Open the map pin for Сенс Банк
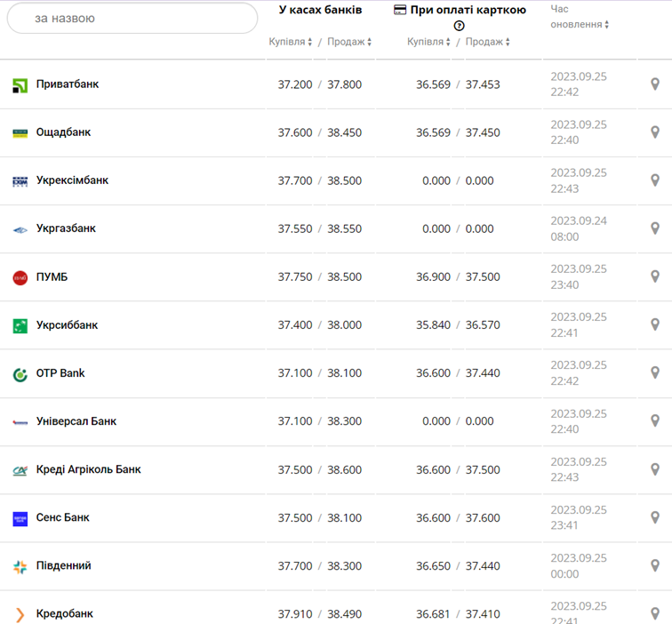The image size is (672, 624). tap(655, 517)
